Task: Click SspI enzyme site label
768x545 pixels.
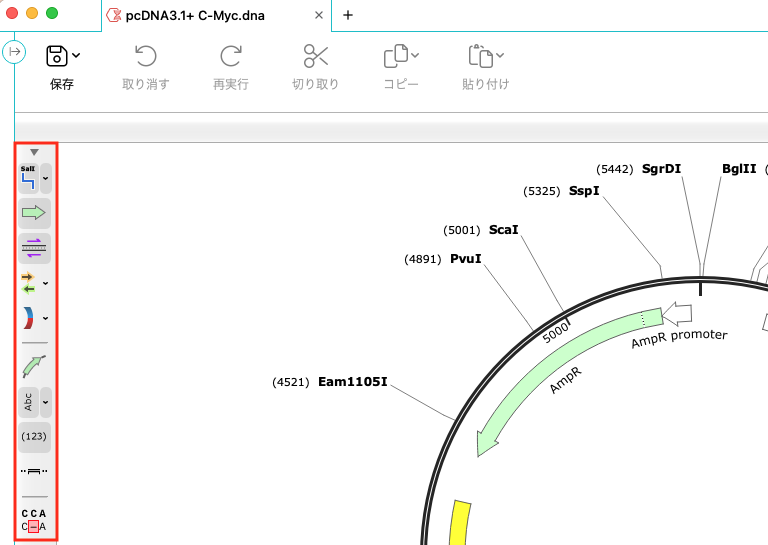Action: pyautogui.click(x=584, y=190)
